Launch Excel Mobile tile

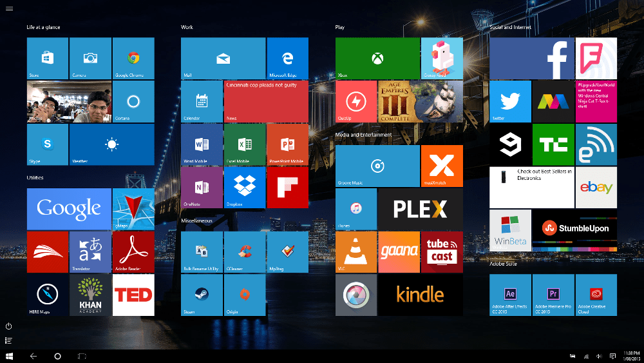pyautogui.click(x=245, y=144)
